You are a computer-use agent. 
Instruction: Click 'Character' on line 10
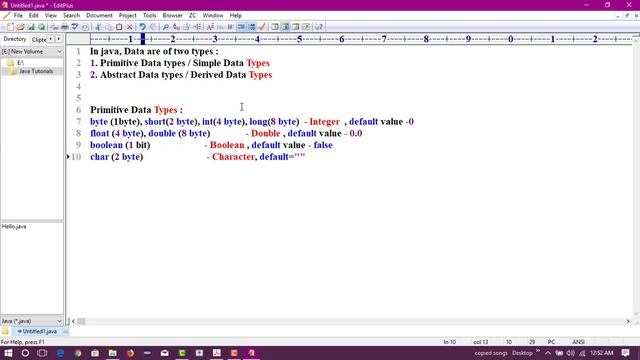(x=233, y=157)
